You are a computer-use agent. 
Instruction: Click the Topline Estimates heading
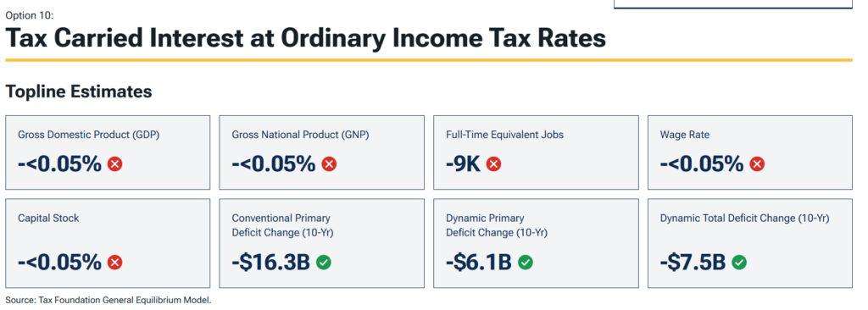click(x=79, y=91)
